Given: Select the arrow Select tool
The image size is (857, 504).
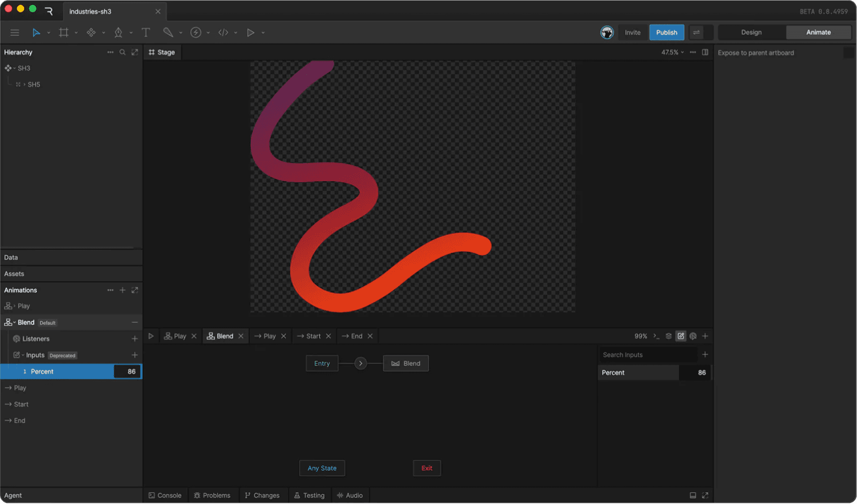Looking at the screenshot, I should coord(36,33).
